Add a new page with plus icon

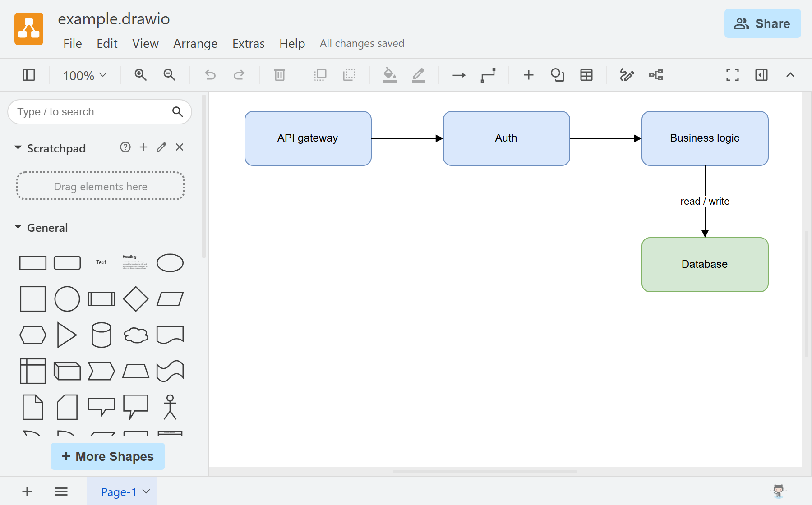[27, 491]
